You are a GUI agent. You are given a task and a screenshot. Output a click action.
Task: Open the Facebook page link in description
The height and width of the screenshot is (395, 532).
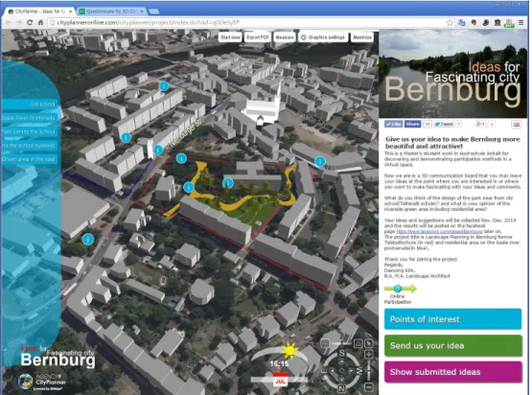pos(439,231)
